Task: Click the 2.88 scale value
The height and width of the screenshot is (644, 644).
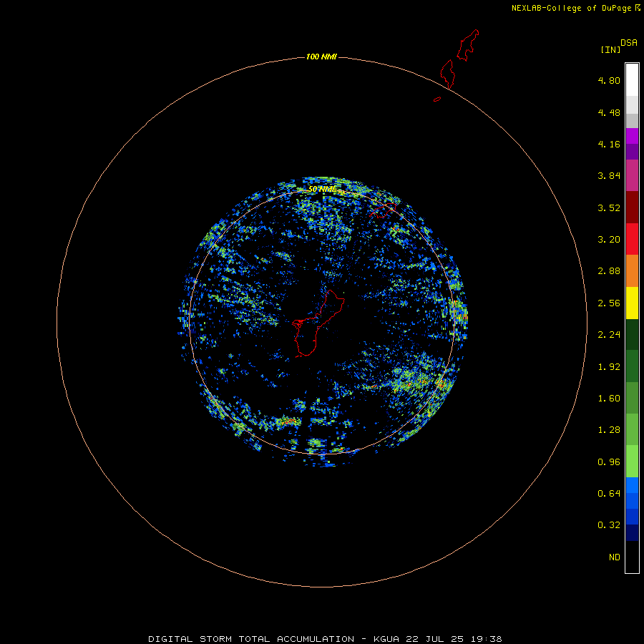Action: [x=609, y=271]
